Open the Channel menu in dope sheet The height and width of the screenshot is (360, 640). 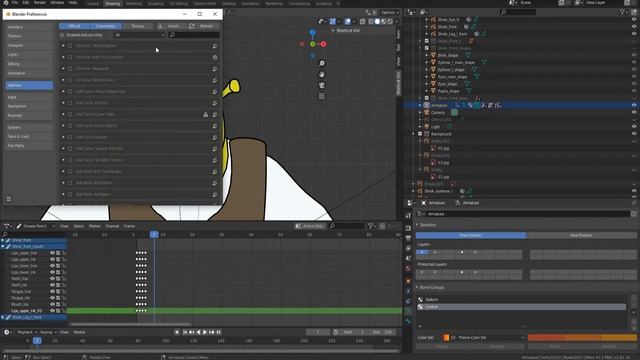coord(112,226)
